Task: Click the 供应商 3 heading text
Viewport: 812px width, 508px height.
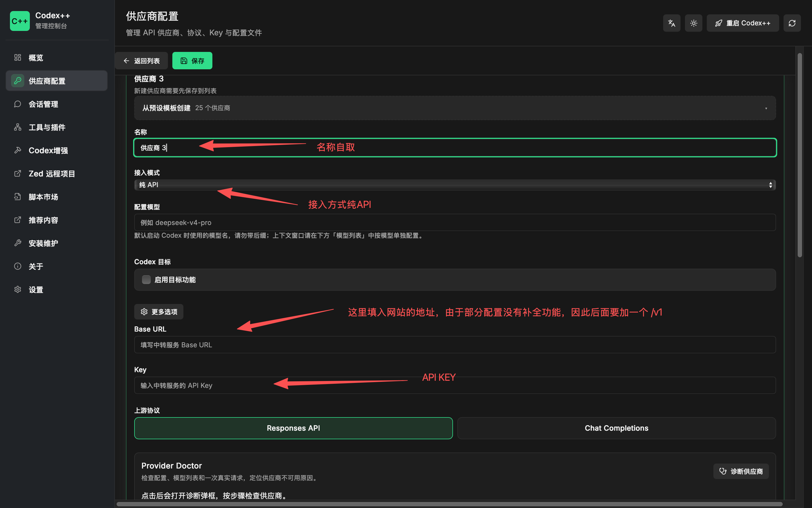Action: [149, 79]
